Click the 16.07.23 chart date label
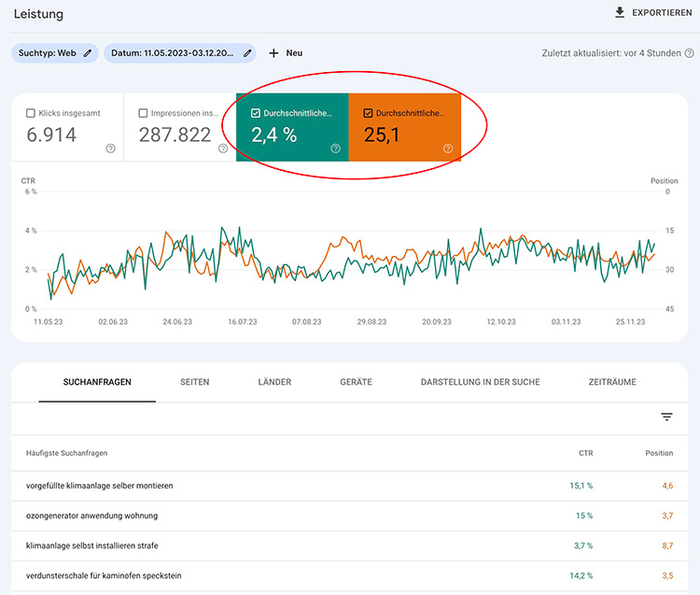 (x=243, y=321)
